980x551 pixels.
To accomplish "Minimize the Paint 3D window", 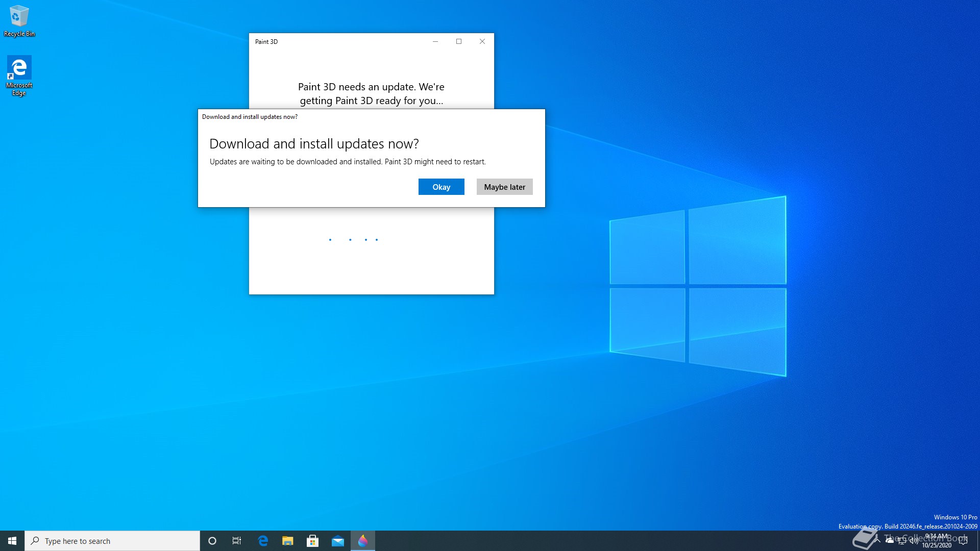I will point(435,41).
